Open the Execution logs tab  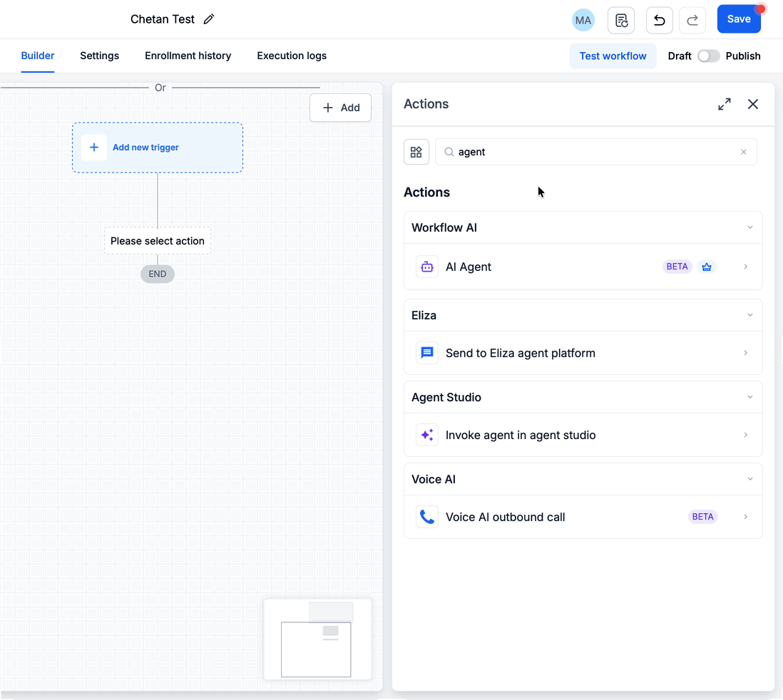pyautogui.click(x=292, y=56)
